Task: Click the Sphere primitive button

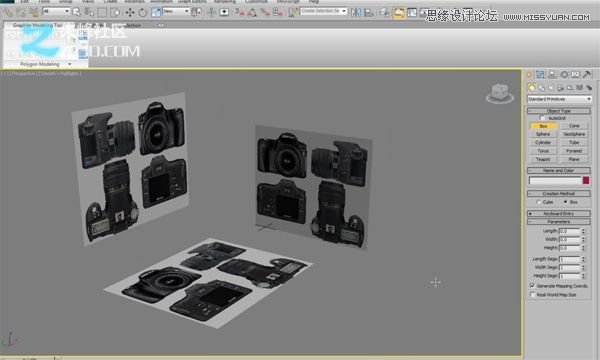Action: pos(543,134)
